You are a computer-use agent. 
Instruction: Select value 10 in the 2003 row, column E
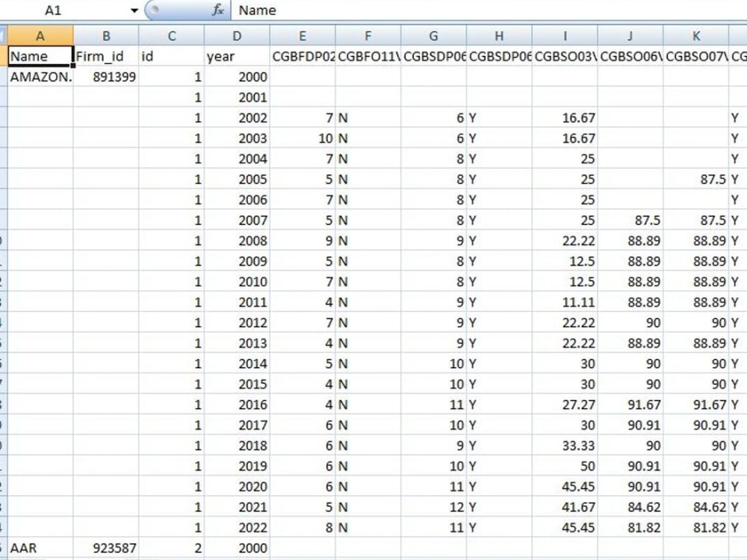point(303,138)
